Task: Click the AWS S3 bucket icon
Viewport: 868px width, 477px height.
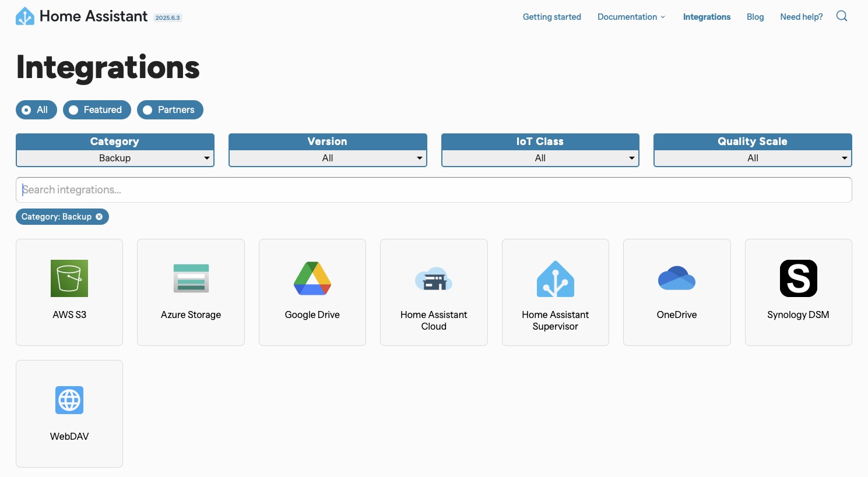Action: point(69,278)
